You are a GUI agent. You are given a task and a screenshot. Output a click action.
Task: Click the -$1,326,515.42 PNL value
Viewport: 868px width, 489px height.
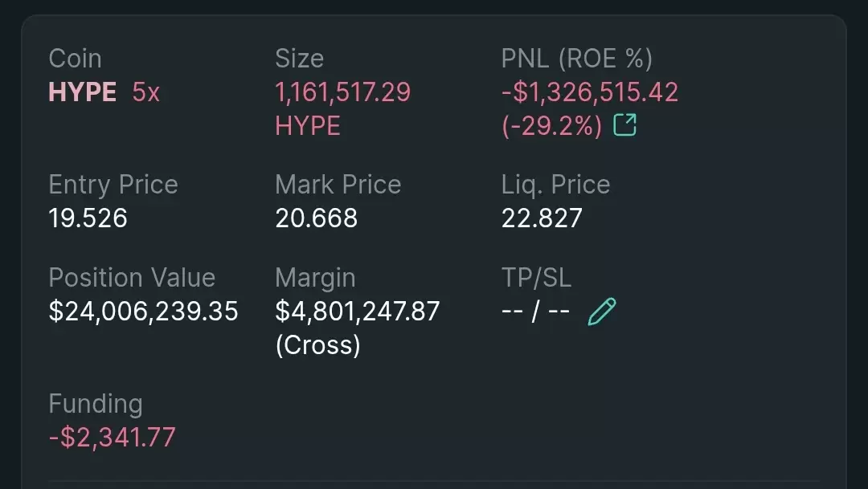590,92
